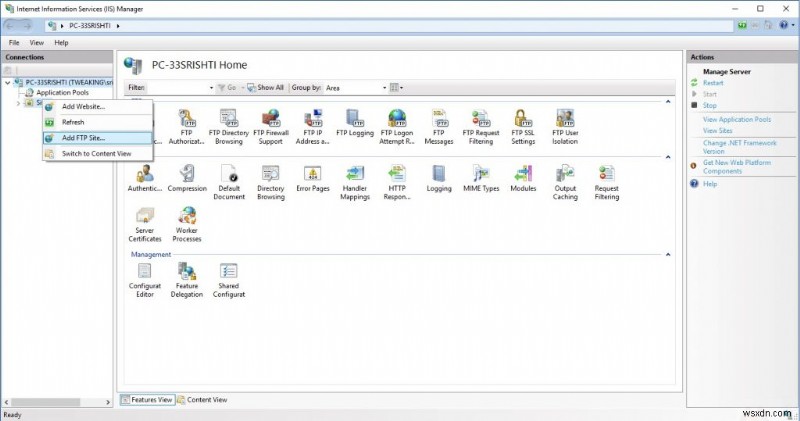The image size is (800, 421).
Task: Open the Server Certificates feature
Action: tap(145, 224)
